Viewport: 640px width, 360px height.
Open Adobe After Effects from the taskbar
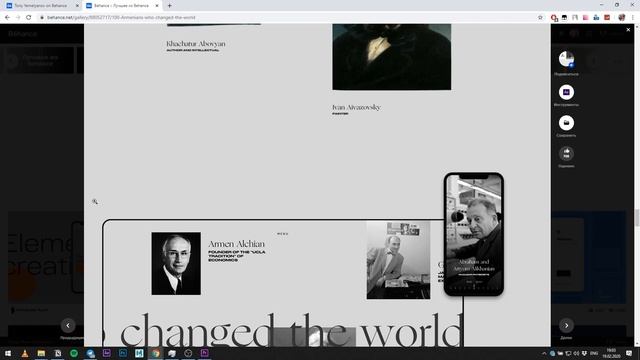point(107,353)
